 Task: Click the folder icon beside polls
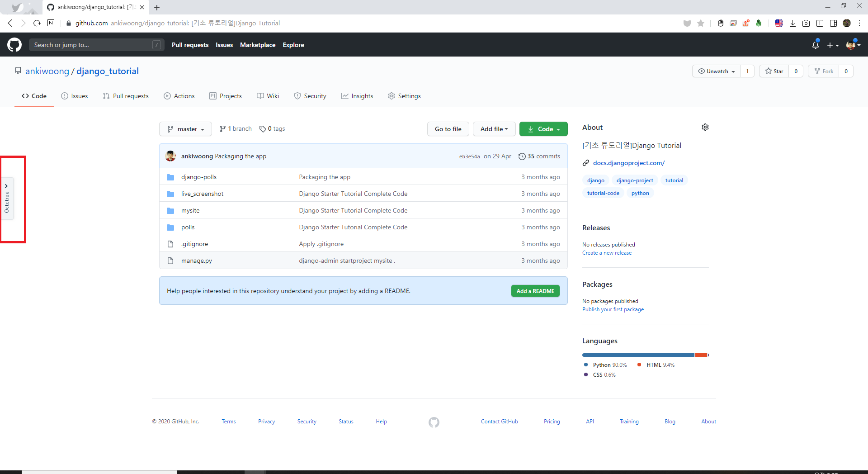pyautogui.click(x=170, y=227)
